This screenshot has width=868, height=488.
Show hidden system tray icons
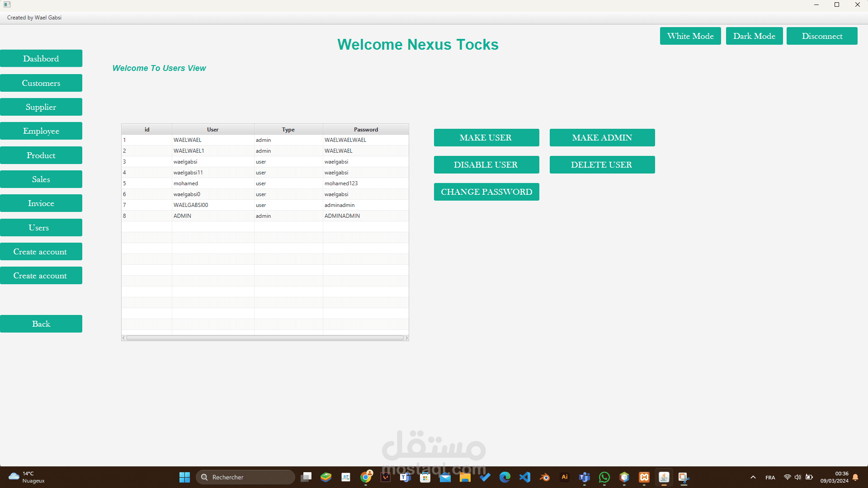tap(753, 477)
